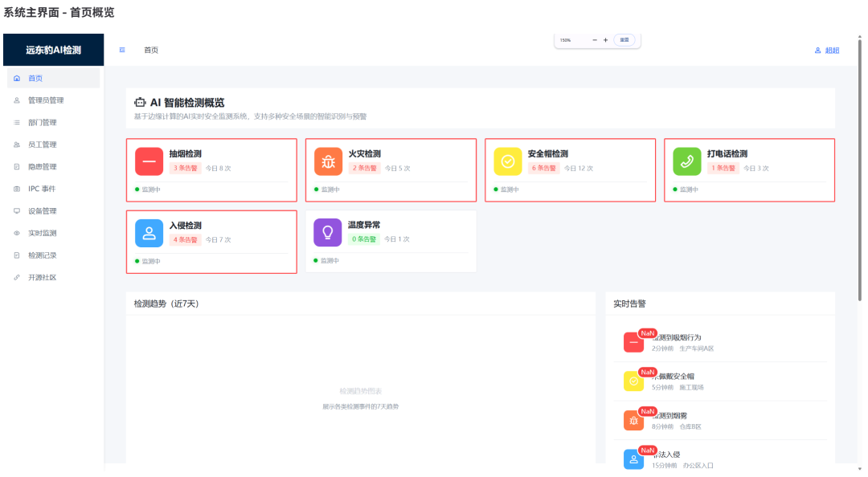Click the 检测趋势图表 placeholder in the chart area
This screenshot has width=868, height=477.
pos(360,391)
